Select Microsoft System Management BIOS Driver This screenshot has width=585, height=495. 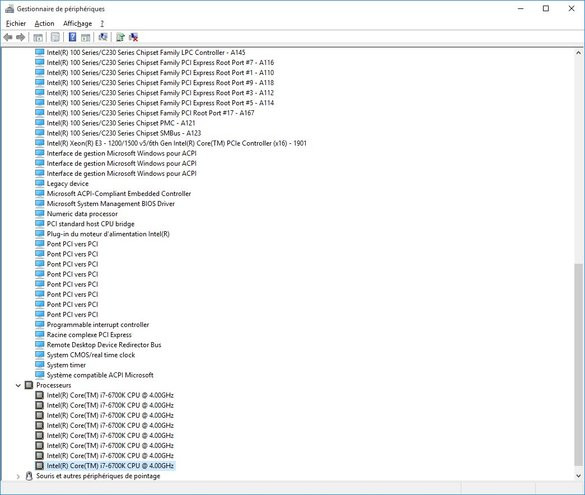click(x=111, y=204)
